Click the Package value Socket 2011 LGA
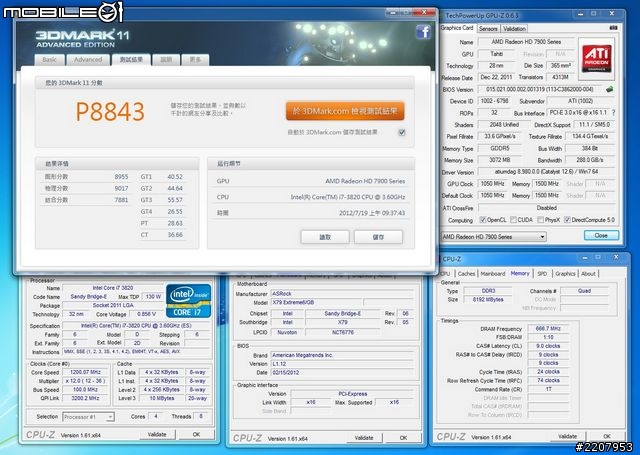Viewport: 640px width, 455px height. tap(113, 306)
